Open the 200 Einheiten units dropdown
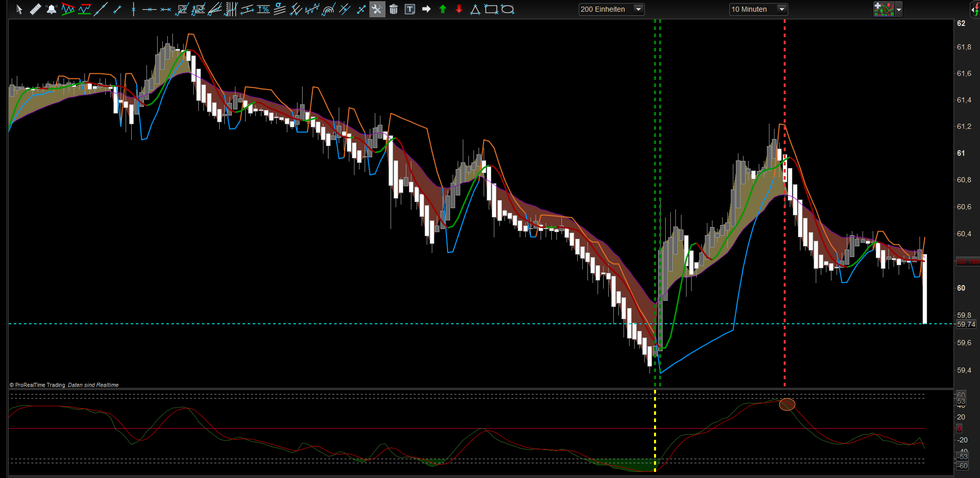Viewport: 980px width, 478px height. (611, 9)
